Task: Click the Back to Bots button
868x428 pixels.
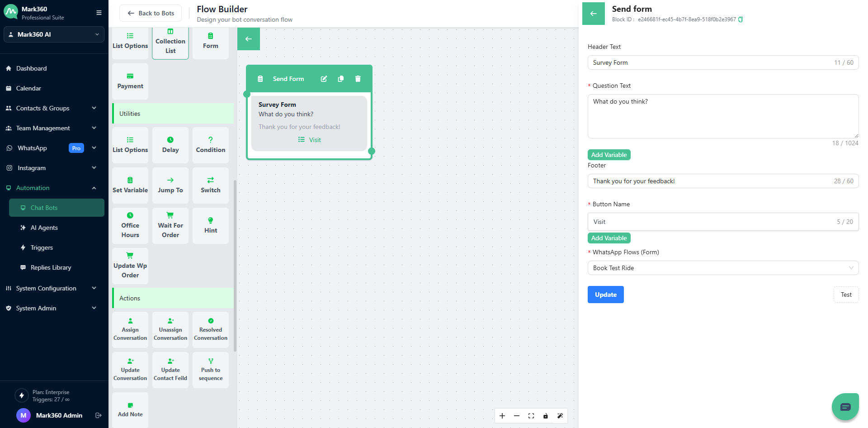Action: coord(151,13)
